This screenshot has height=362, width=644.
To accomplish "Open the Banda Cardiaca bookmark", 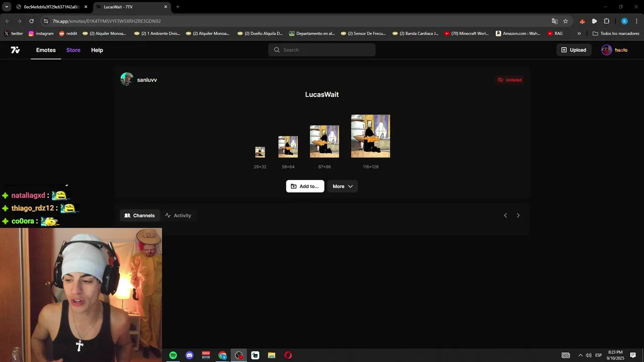I will (415, 34).
